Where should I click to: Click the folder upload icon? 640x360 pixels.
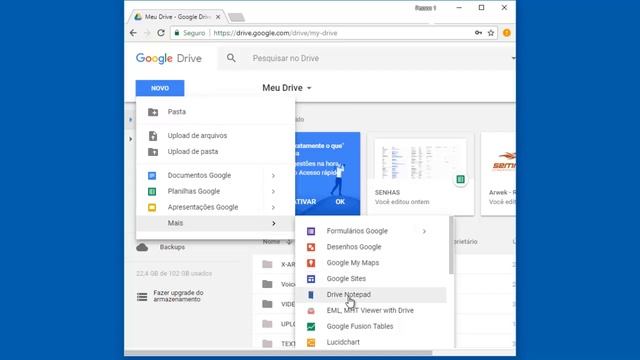tap(153, 151)
